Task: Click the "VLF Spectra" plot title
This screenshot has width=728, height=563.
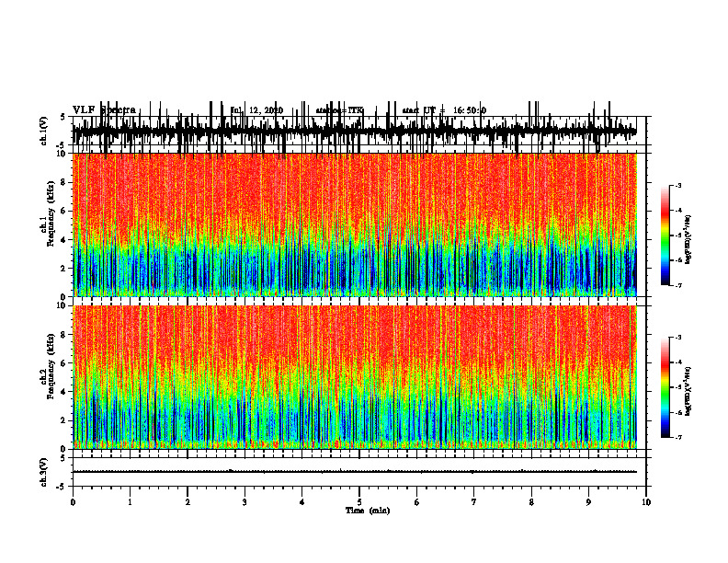Action: tap(104, 110)
